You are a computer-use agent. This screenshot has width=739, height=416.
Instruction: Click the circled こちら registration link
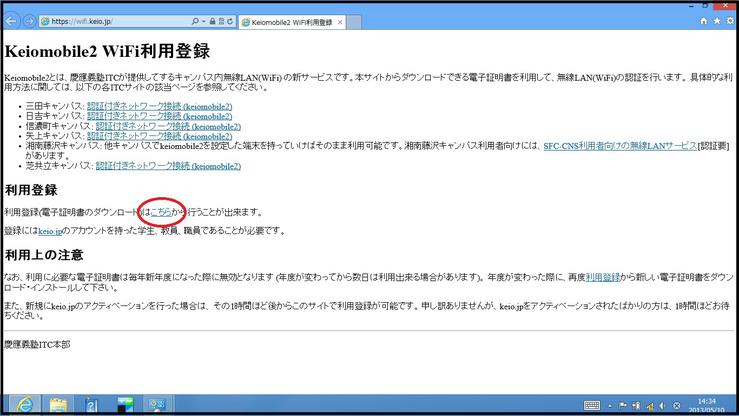tap(160, 211)
